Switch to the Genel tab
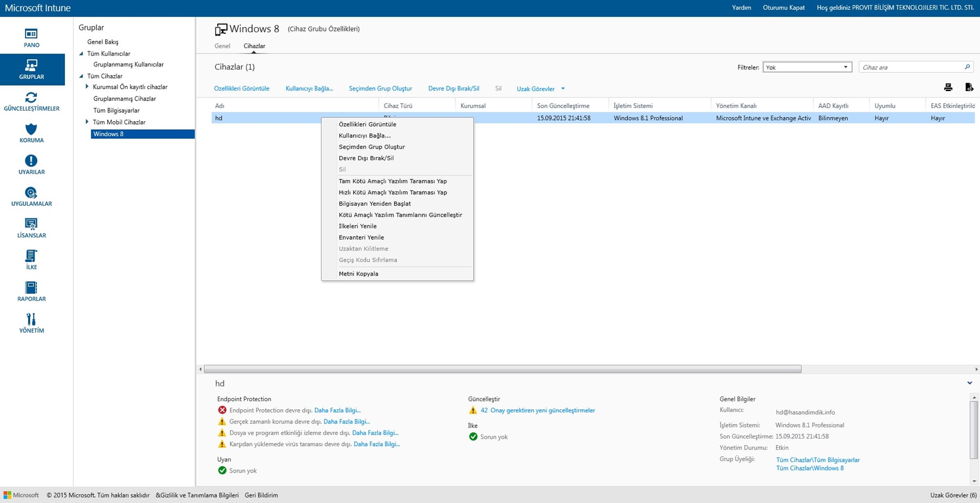 (222, 46)
